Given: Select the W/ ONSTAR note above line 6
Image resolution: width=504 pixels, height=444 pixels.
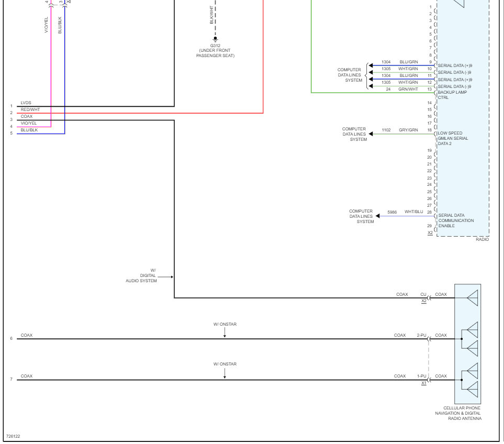Looking at the screenshot, I should pyautogui.click(x=225, y=324).
